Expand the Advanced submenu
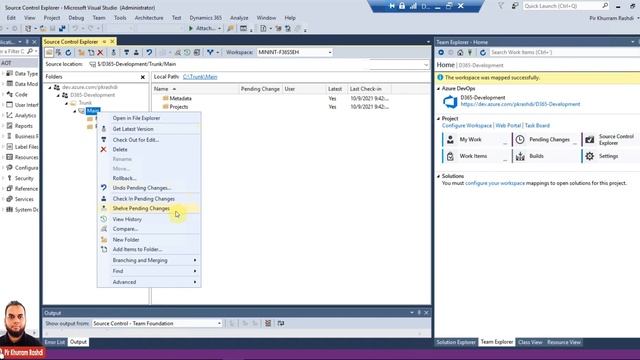640x360 pixels. [x=149, y=282]
